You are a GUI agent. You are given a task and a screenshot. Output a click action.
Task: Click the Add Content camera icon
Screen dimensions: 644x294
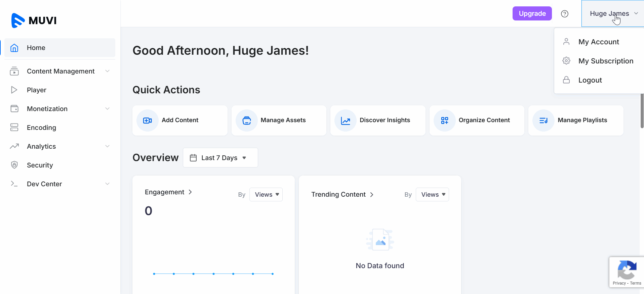click(x=148, y=120)
